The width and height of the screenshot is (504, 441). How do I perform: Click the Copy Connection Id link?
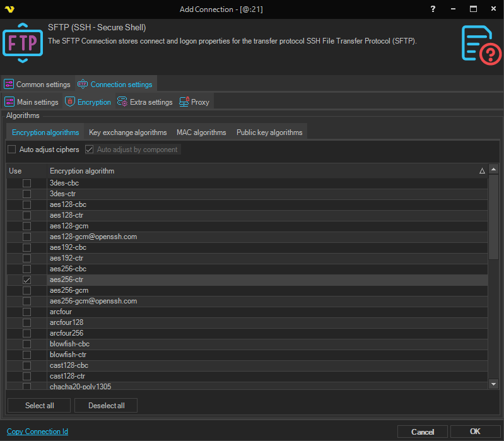coord(37,432)
